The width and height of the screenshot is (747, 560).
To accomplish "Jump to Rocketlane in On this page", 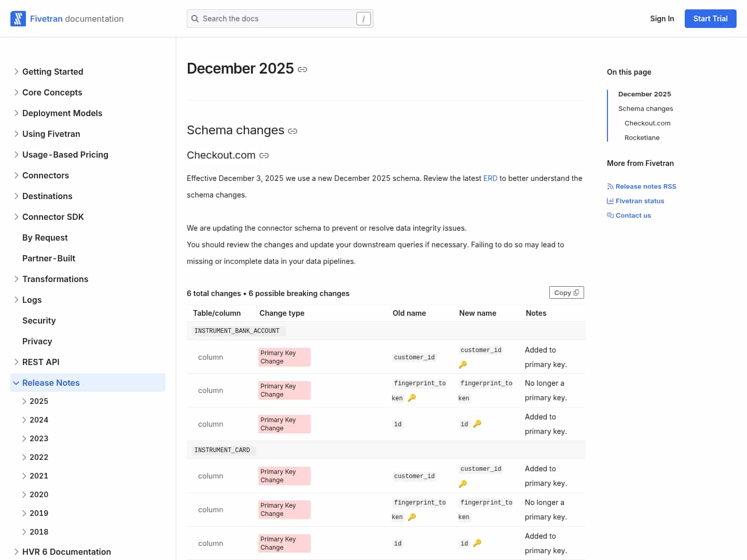I will pos(642,138).
